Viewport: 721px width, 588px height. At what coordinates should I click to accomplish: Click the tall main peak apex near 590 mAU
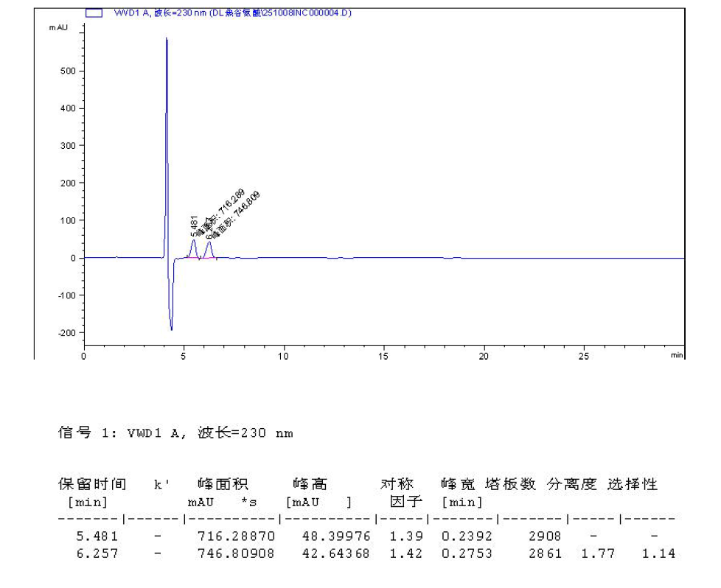tap(167, 39)
